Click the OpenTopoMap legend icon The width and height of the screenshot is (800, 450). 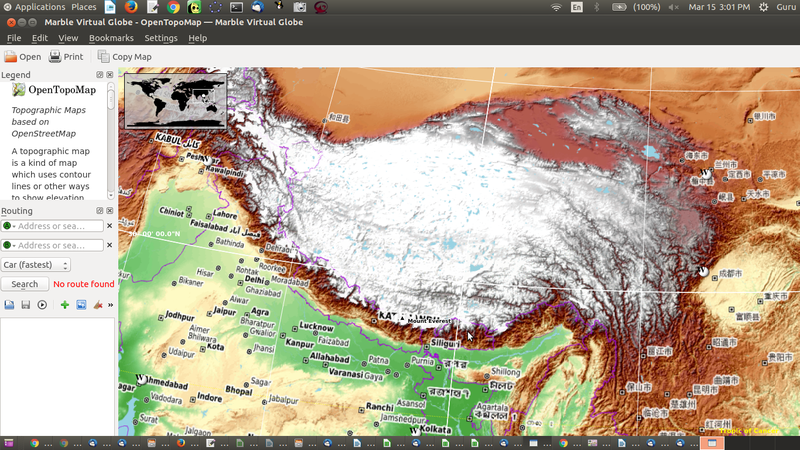(18, 90)
